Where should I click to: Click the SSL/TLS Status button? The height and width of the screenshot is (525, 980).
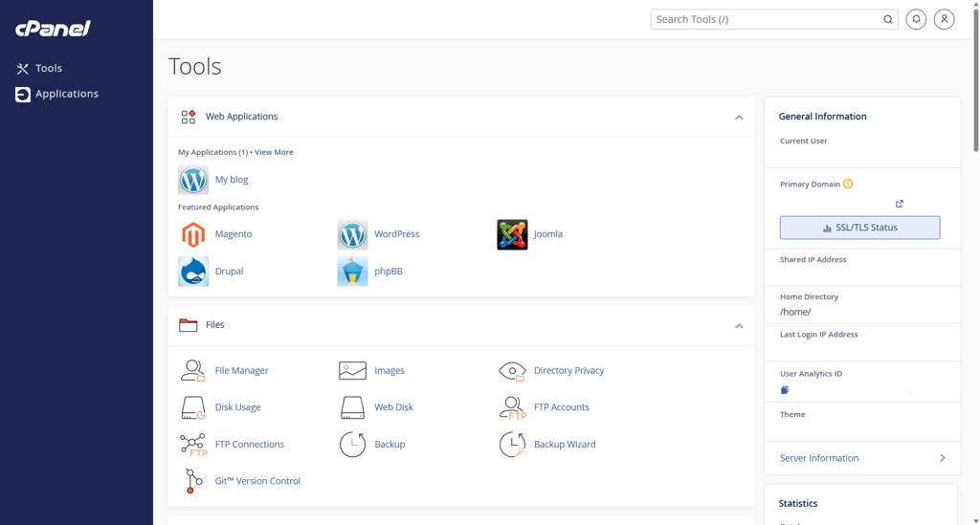coord(859,228)
